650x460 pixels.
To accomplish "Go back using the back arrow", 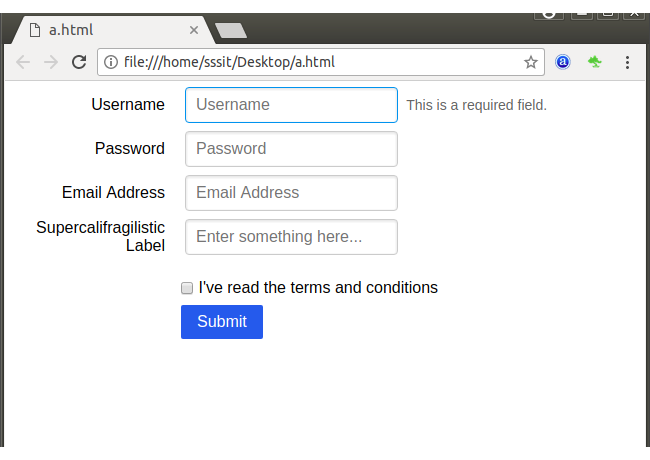I will pyautogui.click(x=23, y=62).
